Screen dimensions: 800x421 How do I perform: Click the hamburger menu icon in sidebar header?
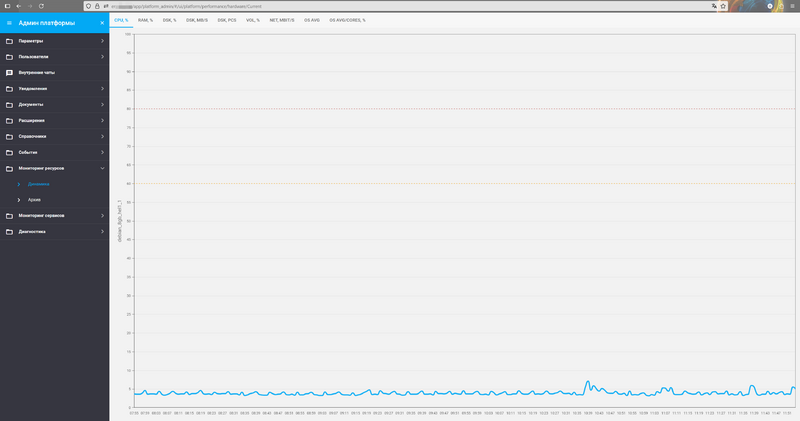coord(9,22)
